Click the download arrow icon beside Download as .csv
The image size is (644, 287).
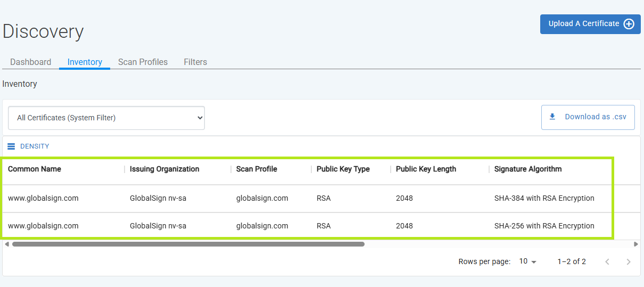pyautogui.click(x=552, y=117)
